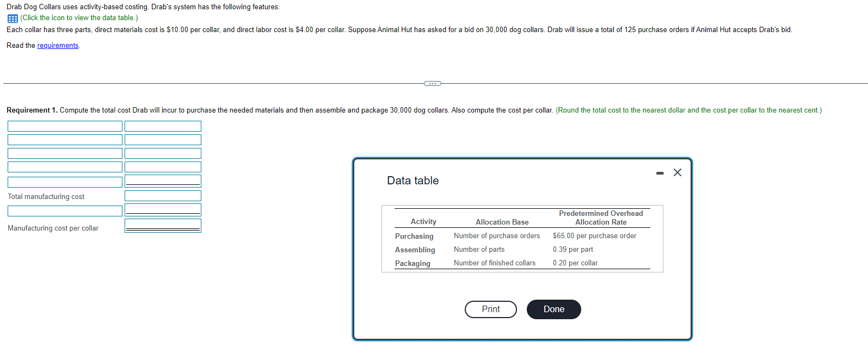Click the second row description field
This screenshot has width=868, height=360.
[65, 139]
